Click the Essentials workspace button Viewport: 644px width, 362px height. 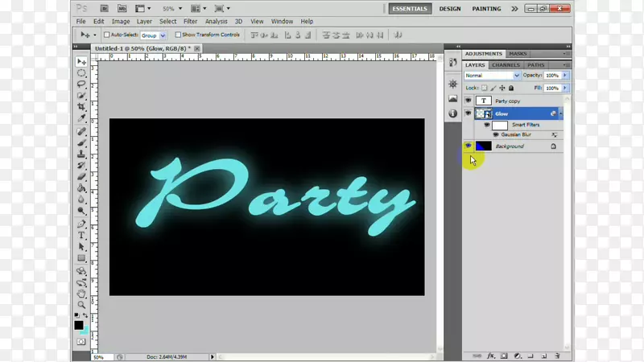[410, 9]
